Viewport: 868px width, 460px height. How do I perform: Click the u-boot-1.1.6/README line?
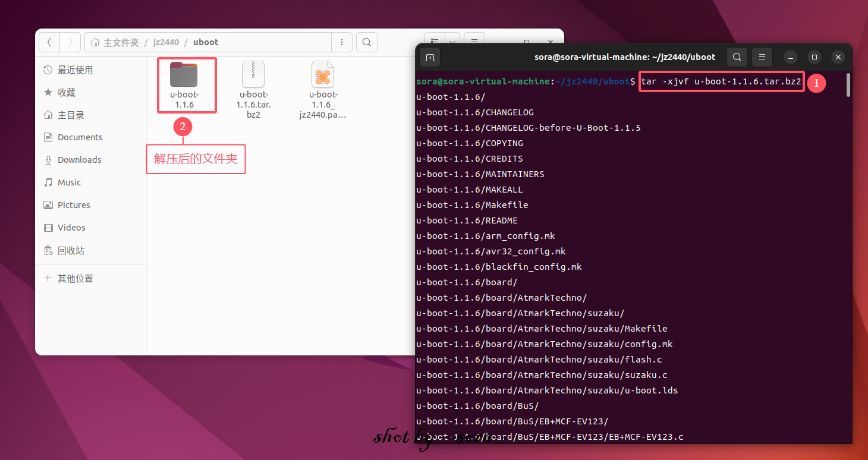point(467,220)
